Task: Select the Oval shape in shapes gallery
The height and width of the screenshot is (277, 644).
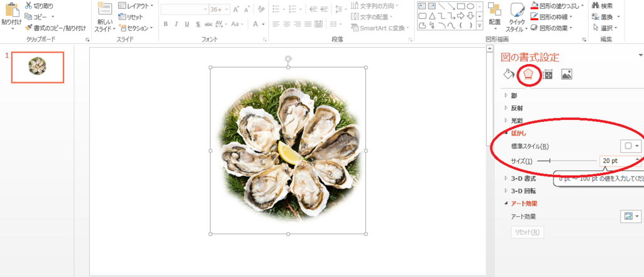Action: pos(470,6)
